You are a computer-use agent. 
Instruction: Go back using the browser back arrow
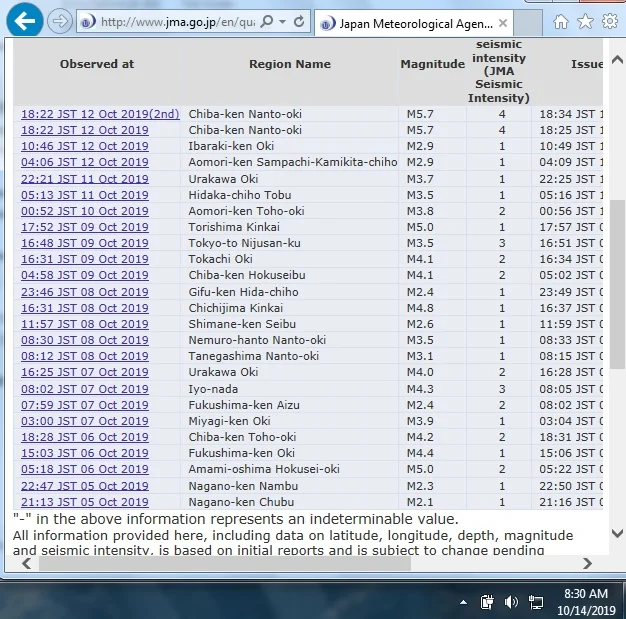click(x=25, y=21)
